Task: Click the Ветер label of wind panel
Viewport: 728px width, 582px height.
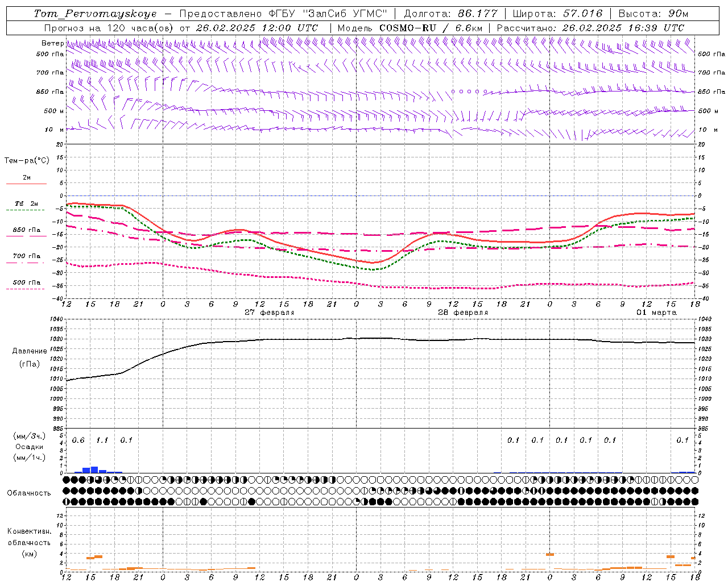Action: 52,43
